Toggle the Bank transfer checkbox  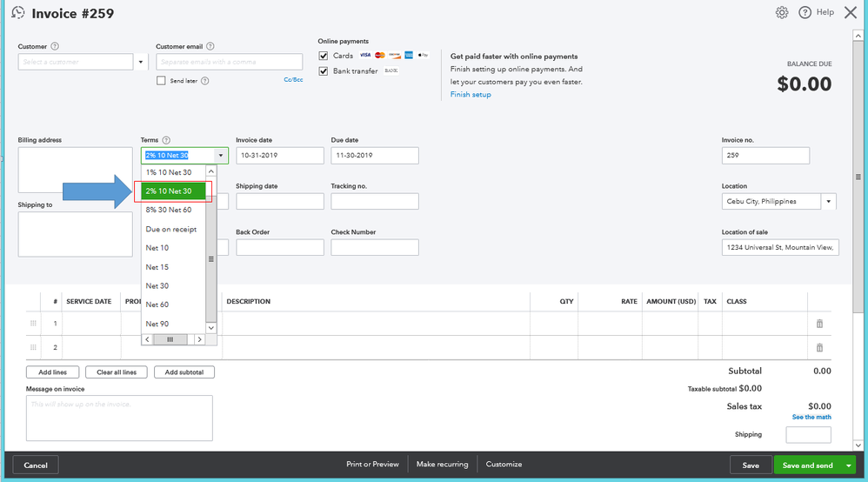[324, 71]
